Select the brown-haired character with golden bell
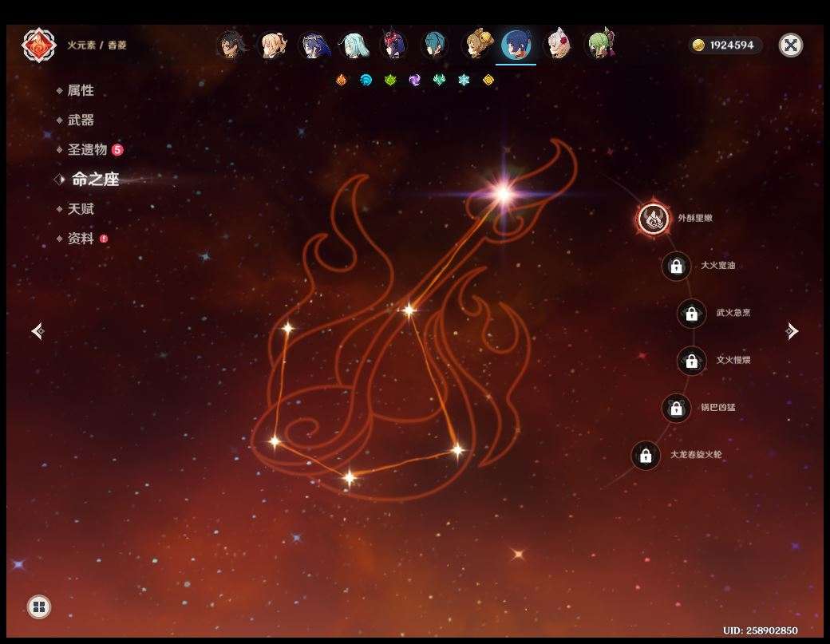This screenshot has height=644, width=830. coord(478,43)
